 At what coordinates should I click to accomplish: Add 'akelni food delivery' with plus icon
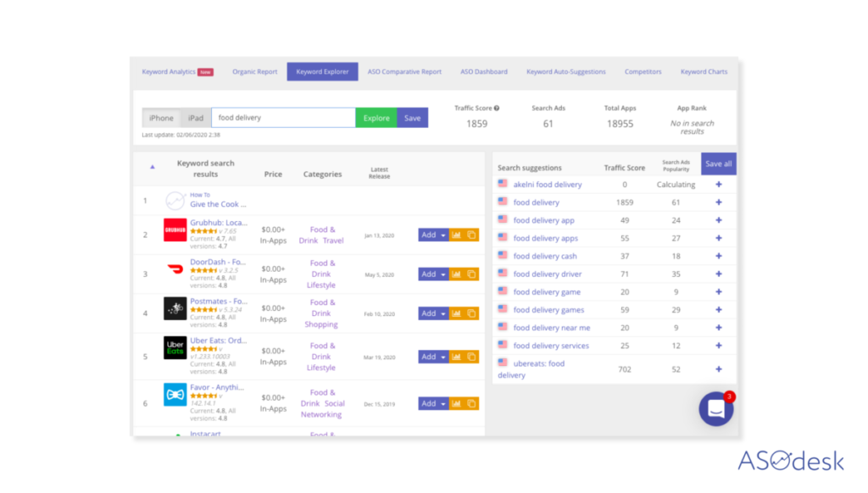[x=719, y=185]
